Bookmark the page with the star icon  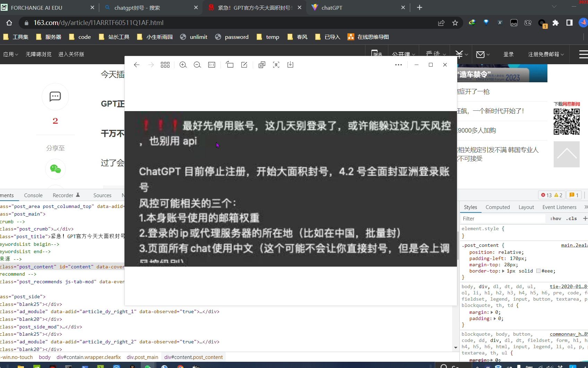pyautogui.click(x=455, y=23)
